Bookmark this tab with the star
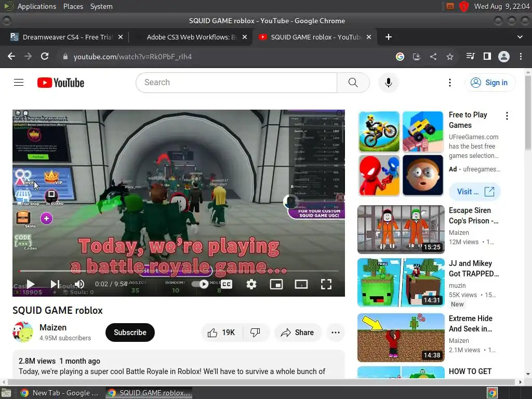 pos(450,56)
